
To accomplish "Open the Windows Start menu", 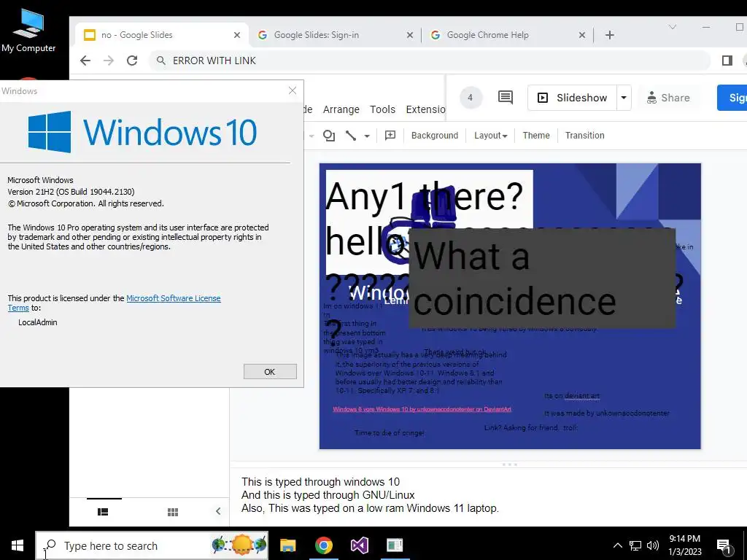I will click(x=18, y=545).
